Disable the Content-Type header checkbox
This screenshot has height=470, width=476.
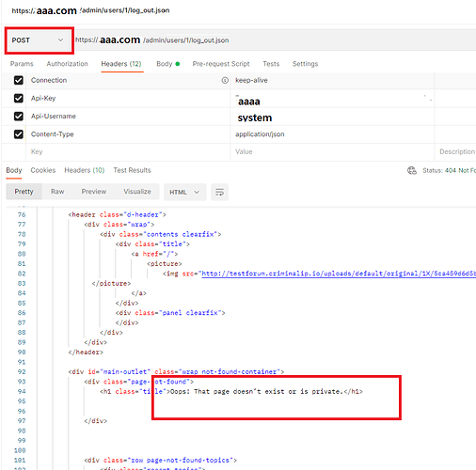19,134
